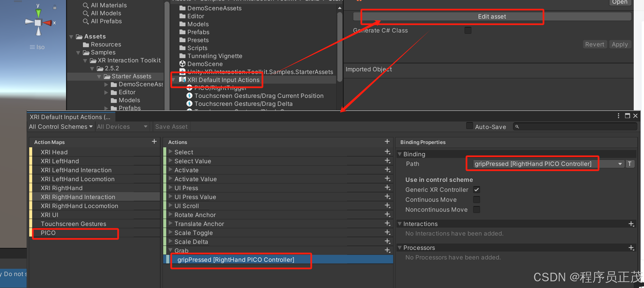The image size is (644, 288).
Task: Expand the Select action bindings
Action: [170, 152]
